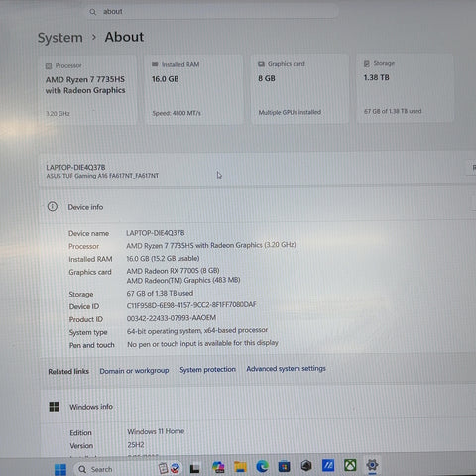Click the 'About' page title
The image size is (476, 476).
[x=124, y=37]
